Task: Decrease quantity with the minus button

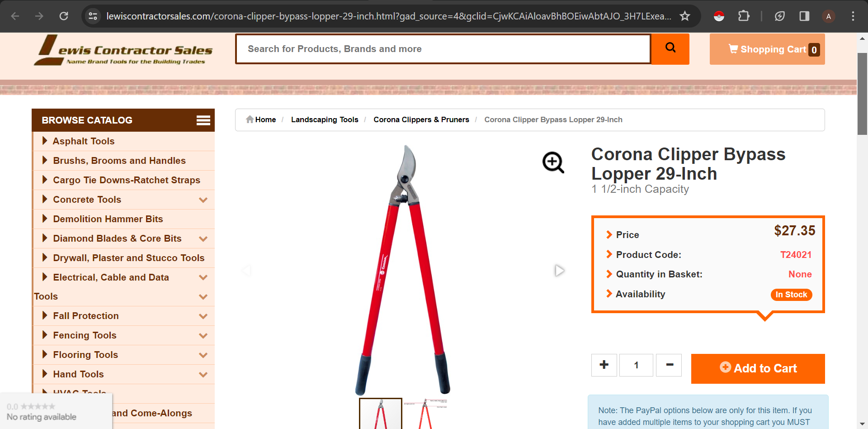Action: pos(669,365)
